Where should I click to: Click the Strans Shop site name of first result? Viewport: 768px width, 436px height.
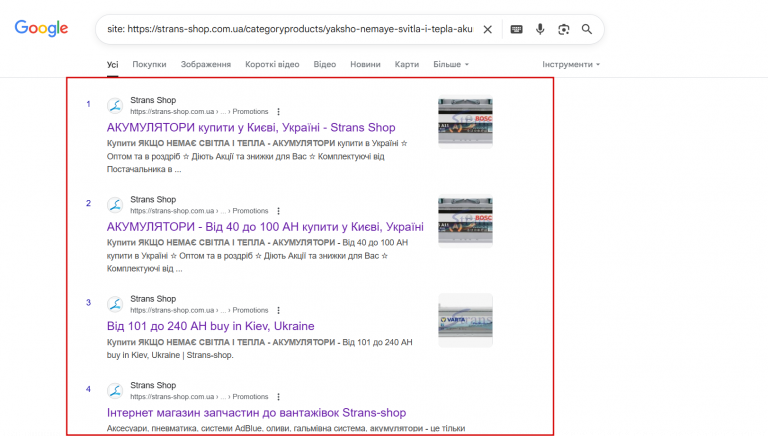[x=153, y=100]
